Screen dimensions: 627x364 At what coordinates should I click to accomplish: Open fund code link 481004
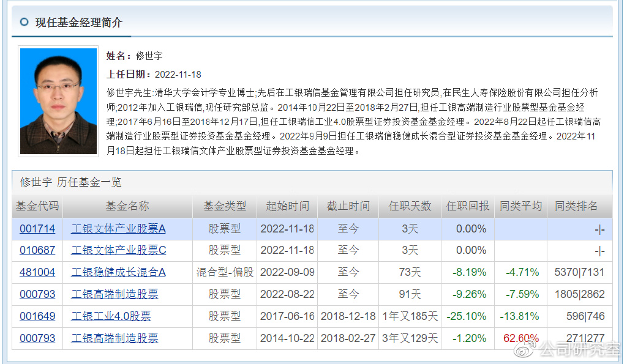[x=37, y=272]
